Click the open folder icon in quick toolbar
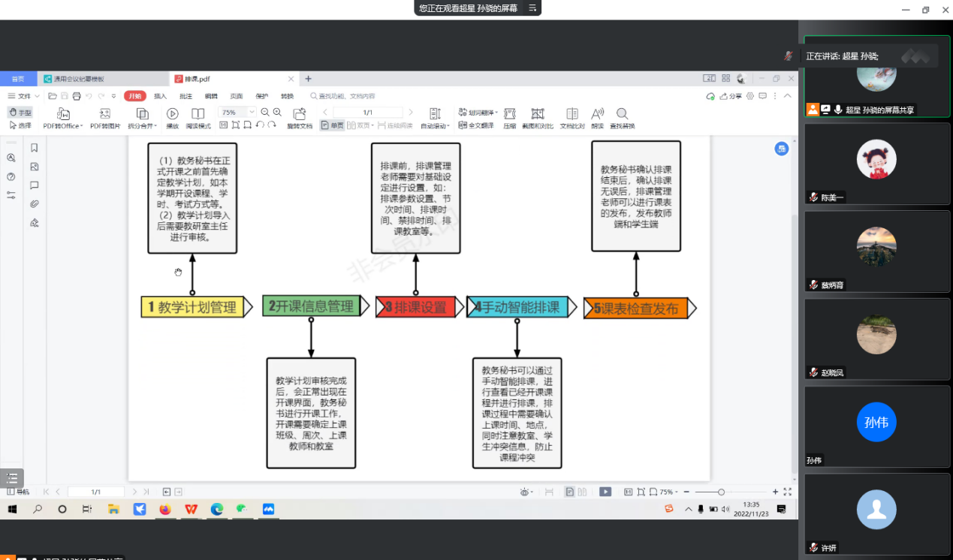953x560 pixels. (53, 96)
